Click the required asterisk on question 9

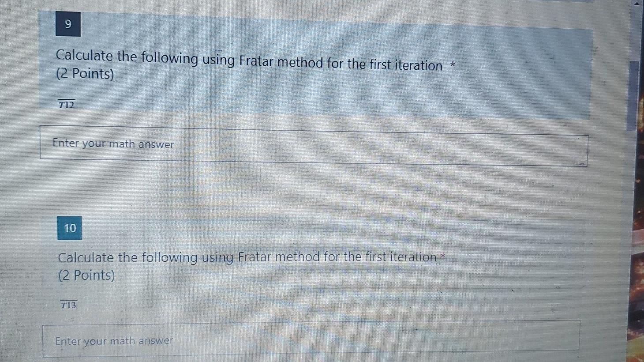tap(453, 65)
